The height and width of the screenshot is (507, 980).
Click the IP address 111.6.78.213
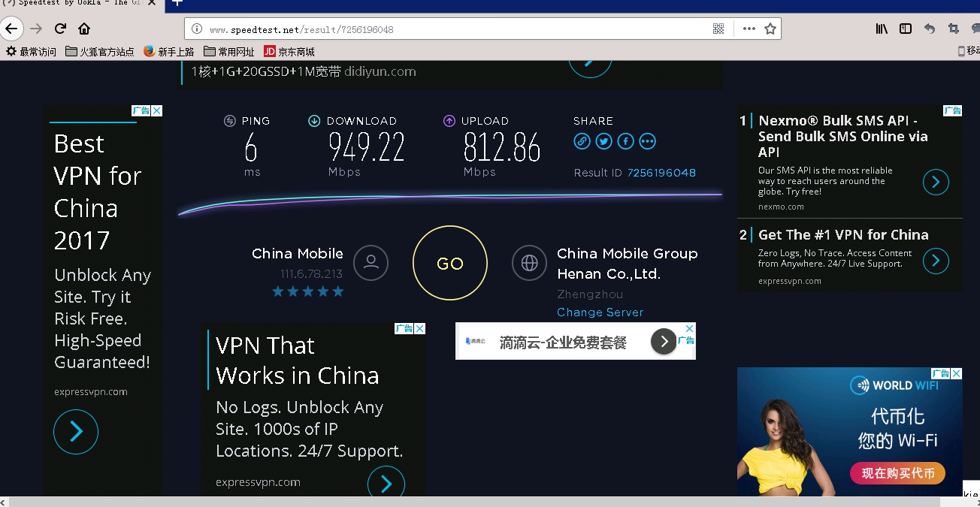pyautogui.click(x=311, y=274)
